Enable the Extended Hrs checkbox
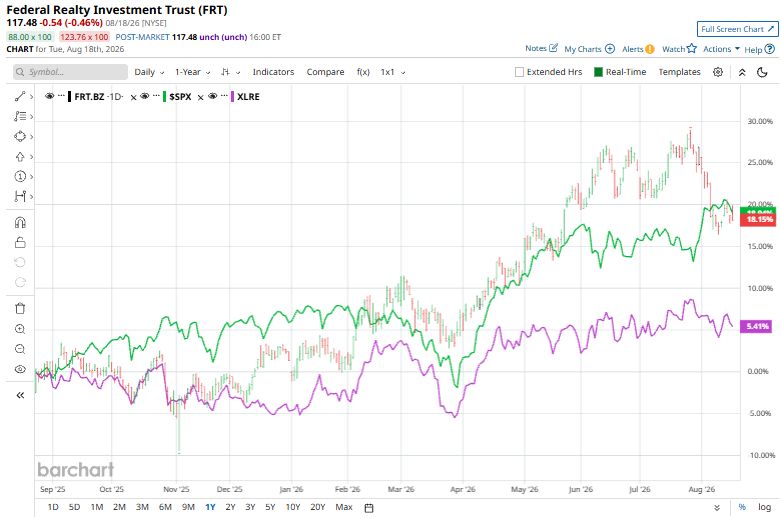 519,72
